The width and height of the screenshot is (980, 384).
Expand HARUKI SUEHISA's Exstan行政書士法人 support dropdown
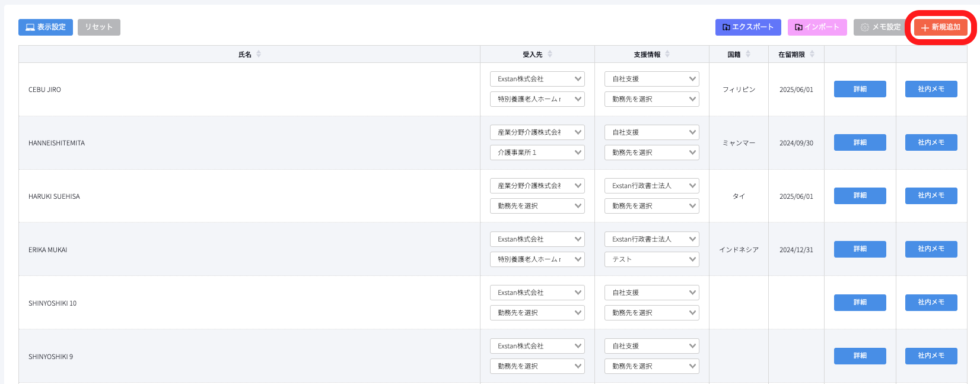click(x=651, y=186)
